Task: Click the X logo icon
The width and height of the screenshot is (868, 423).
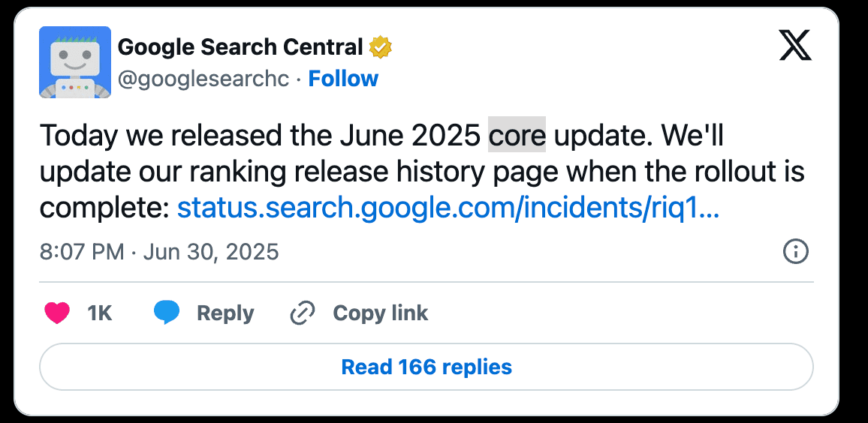Action: point(794,47)
